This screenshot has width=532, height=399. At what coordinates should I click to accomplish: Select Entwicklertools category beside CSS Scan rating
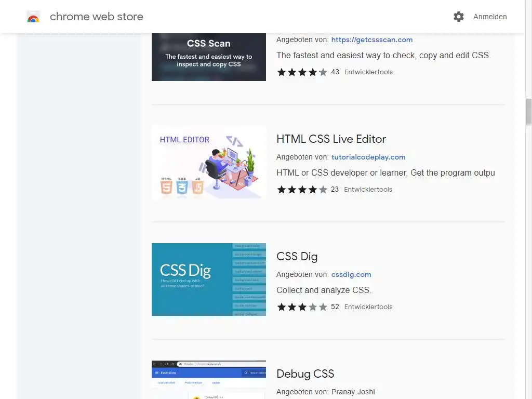pyautogui.click(x=368, y=72)
